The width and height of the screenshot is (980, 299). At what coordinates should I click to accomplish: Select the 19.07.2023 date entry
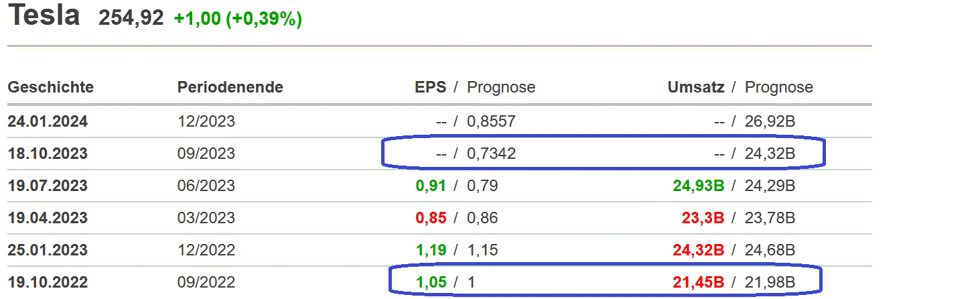(x=48, y=186)
